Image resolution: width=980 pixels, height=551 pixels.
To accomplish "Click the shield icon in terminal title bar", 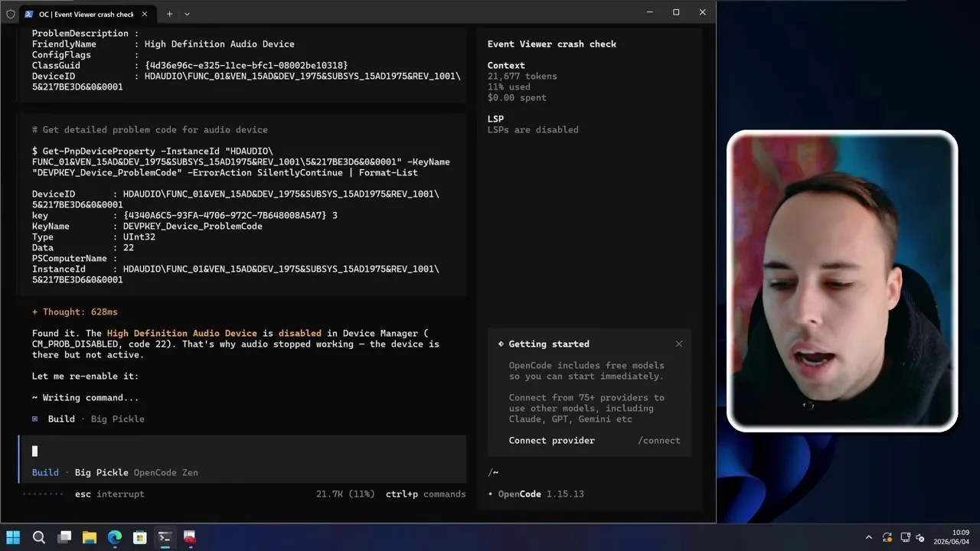I will click(11, 14).
